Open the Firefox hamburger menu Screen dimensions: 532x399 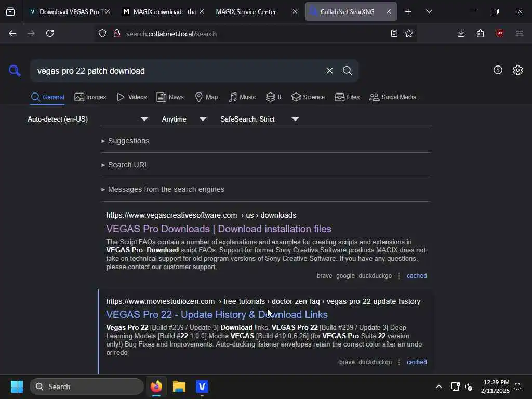(x=520, y=33)
